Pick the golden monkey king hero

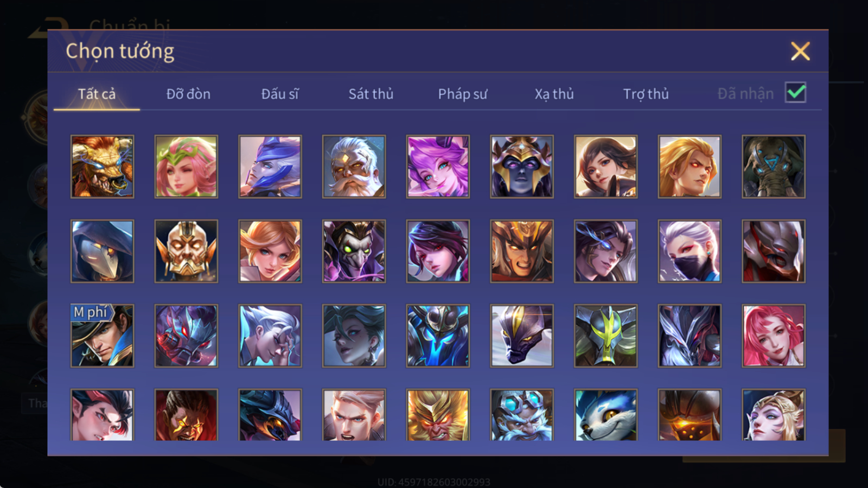pos(438,415)
